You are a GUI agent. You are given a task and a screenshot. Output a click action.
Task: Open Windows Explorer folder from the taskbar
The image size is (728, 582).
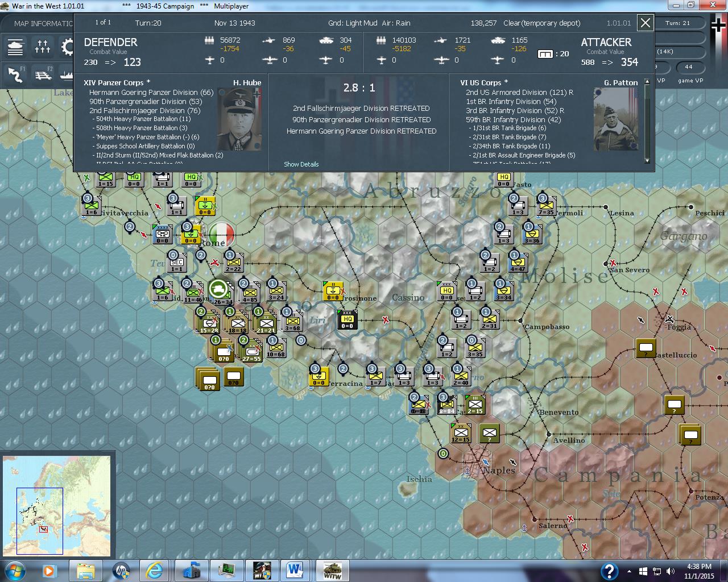(x=86, y=570)
